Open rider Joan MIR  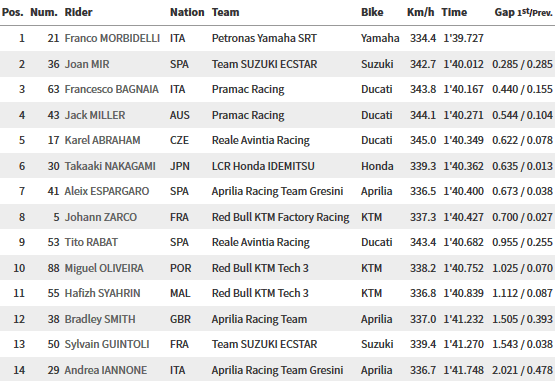(x=87, y=64)
